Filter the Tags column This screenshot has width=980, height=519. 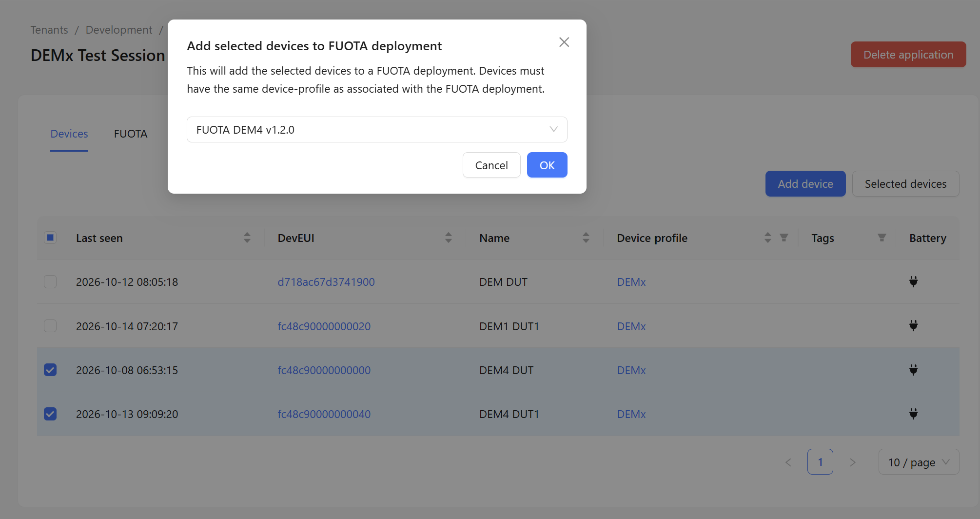tap(882, 238)
